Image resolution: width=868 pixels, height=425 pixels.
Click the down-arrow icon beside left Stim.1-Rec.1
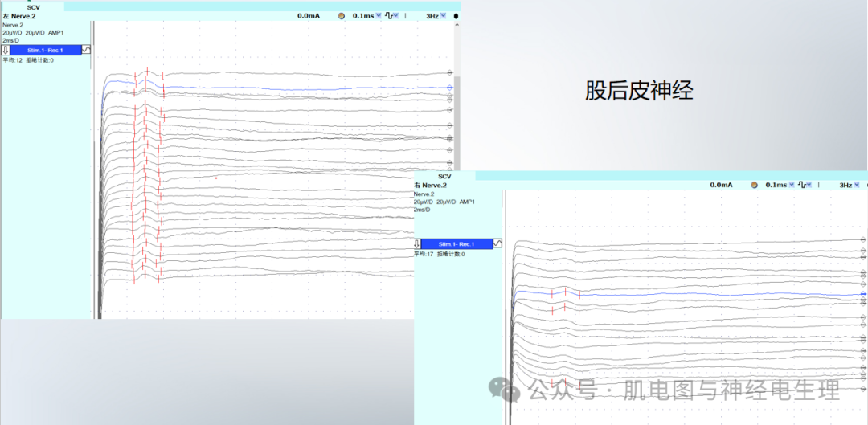click(6, 50)
